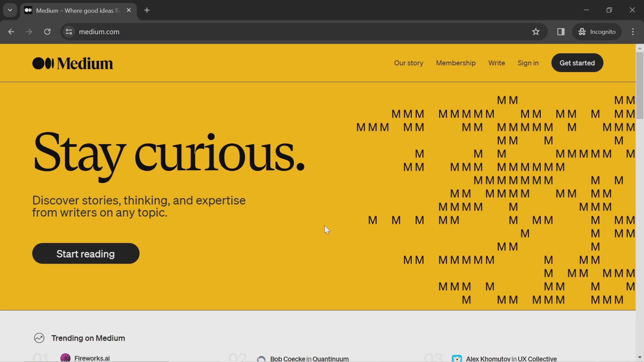Close the Medium browser tab

(129, 10)
